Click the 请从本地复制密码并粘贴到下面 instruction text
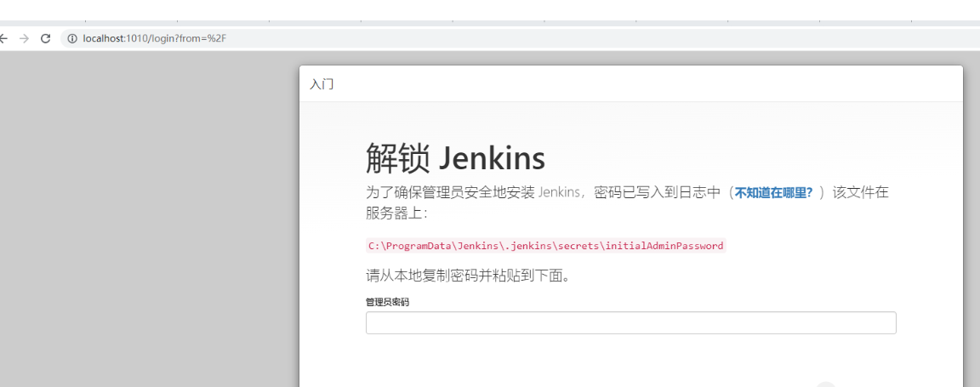The image size is (980, 387). coord(468,276)
